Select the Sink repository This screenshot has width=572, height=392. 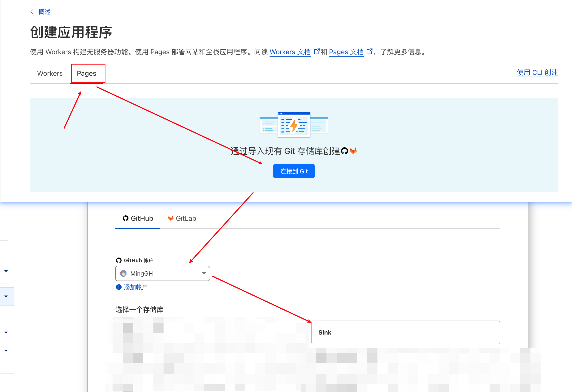point(405,332)
